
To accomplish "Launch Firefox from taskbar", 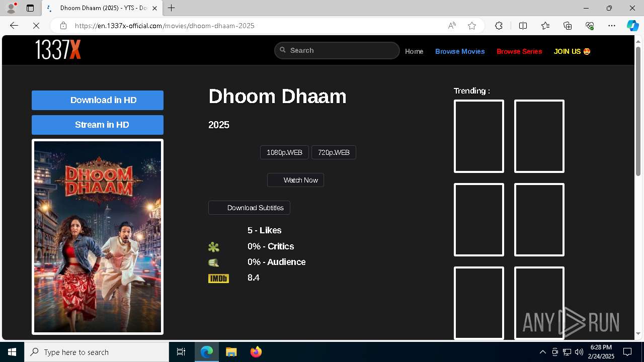I will [x=256, y=352].
